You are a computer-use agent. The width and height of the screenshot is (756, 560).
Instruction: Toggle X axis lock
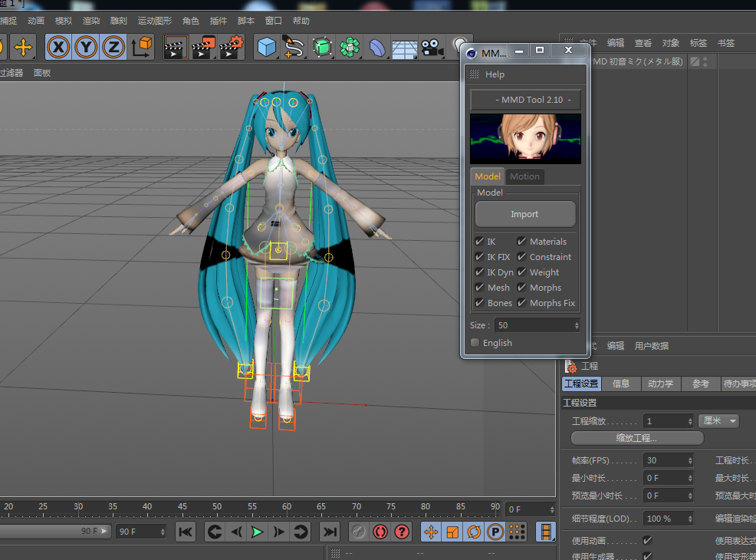click(x=58, y=48)
